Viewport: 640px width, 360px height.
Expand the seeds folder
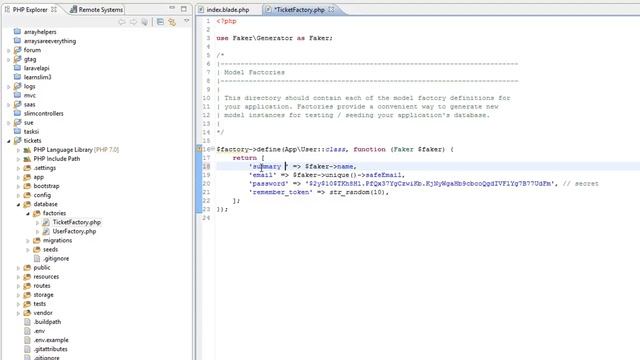28,249
